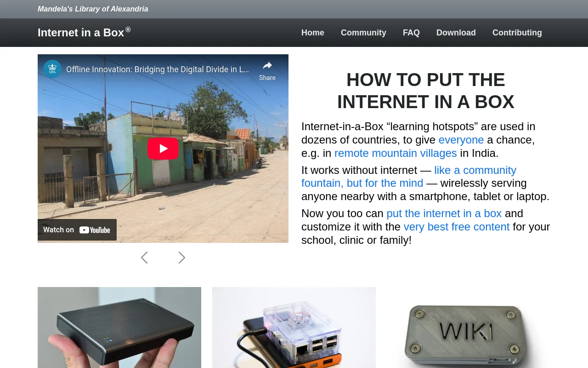Go to Home menu item
Image resolution: width=588 pixels, height=368 pixels.
point(313,33)
